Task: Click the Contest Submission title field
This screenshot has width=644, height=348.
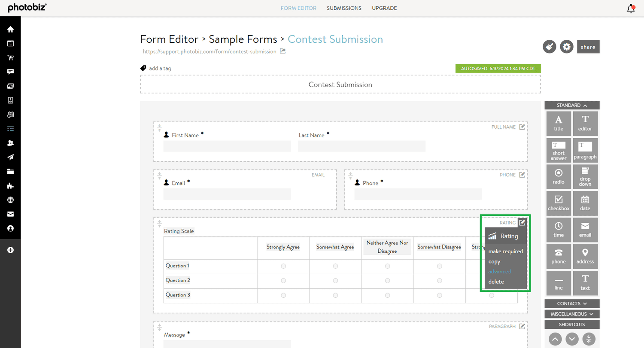Action: (x=340, y=85)
